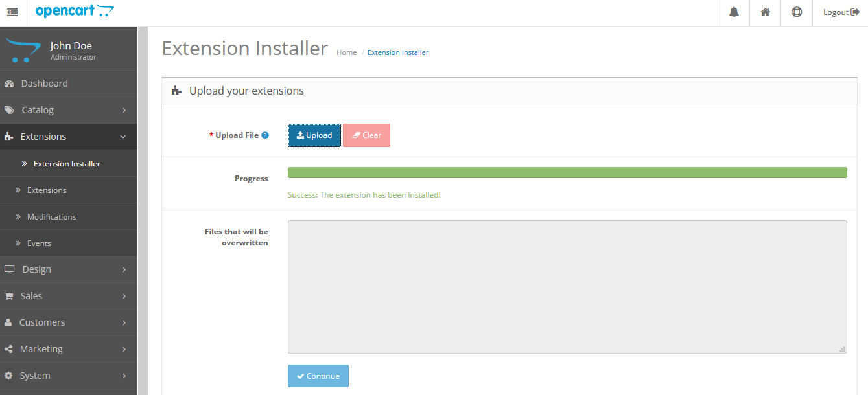Click the home storefront icon in header

[x=765, y=12]
